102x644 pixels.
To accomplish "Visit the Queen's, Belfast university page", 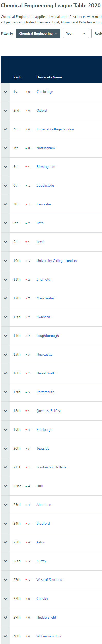I will 49,411.
